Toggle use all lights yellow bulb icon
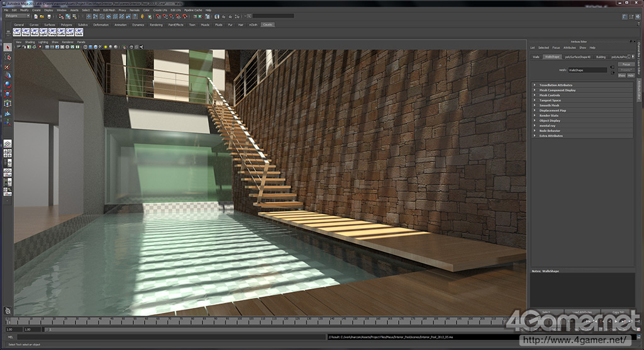The height and width of the screenshot is (350, 644). 107,47
